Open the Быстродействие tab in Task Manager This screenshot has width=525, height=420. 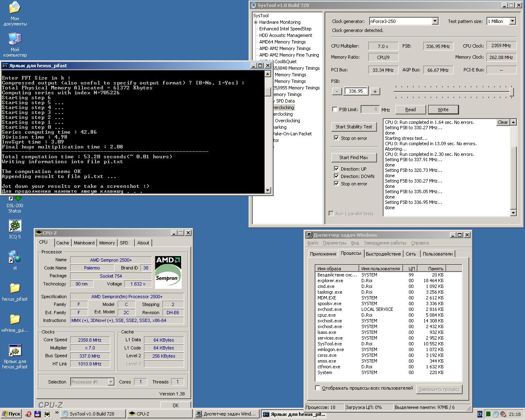pyautogui.click(x=383, y=254)
